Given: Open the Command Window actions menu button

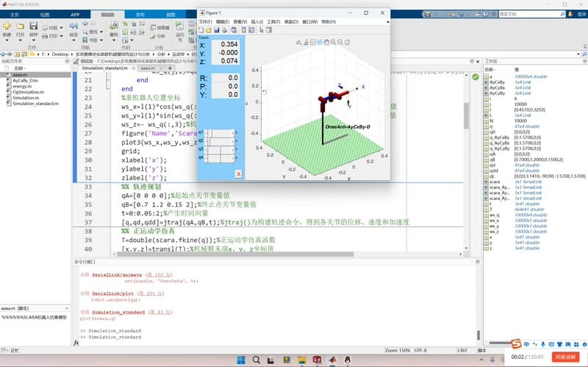Looking at the screenshot, I should (x=478, y=262).
